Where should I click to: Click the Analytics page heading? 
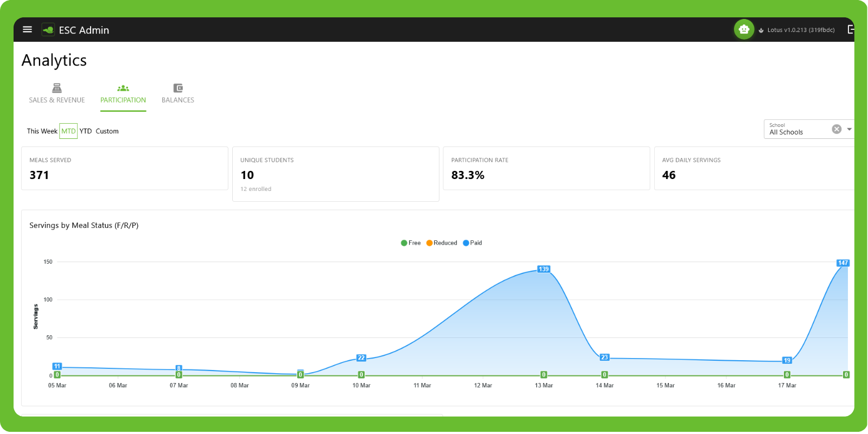[54, 60]
